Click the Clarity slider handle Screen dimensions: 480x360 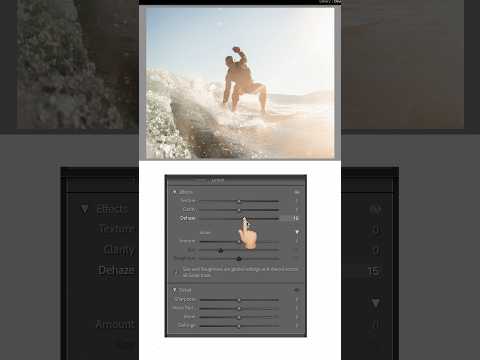point(239,210)
